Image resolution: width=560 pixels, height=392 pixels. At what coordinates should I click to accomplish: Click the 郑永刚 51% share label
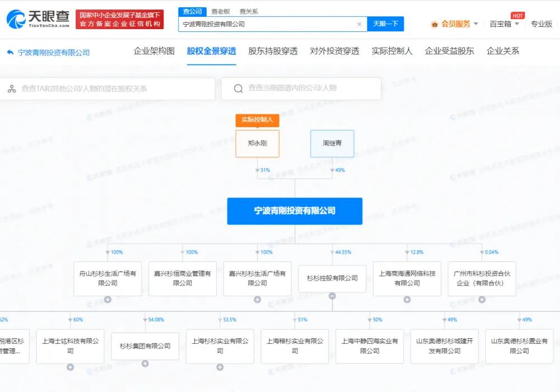265,170
